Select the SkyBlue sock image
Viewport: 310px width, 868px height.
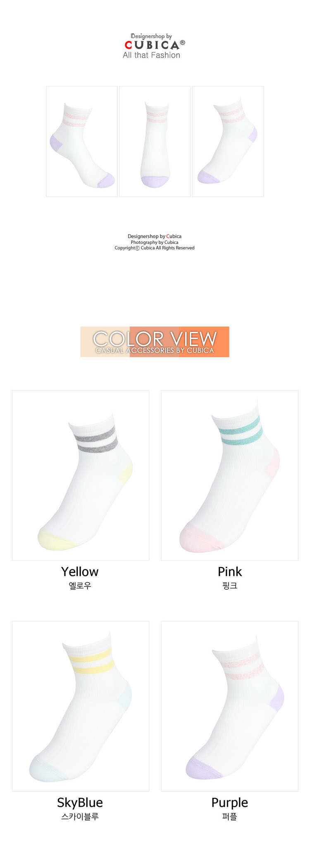81,706
